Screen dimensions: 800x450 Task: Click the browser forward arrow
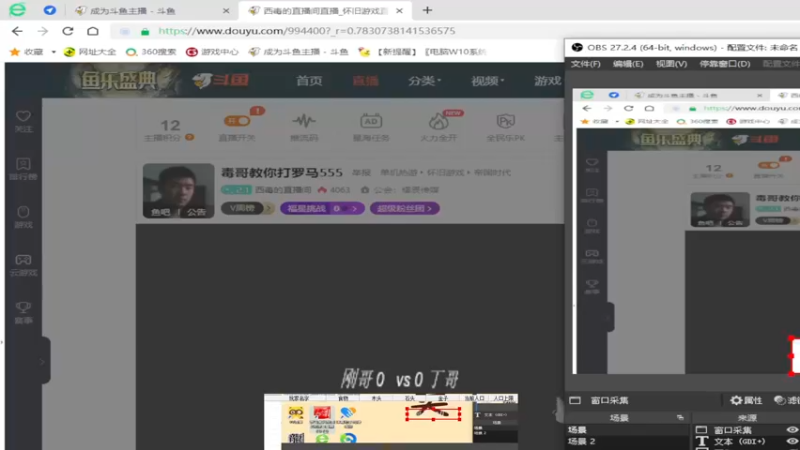coord(43,31)
